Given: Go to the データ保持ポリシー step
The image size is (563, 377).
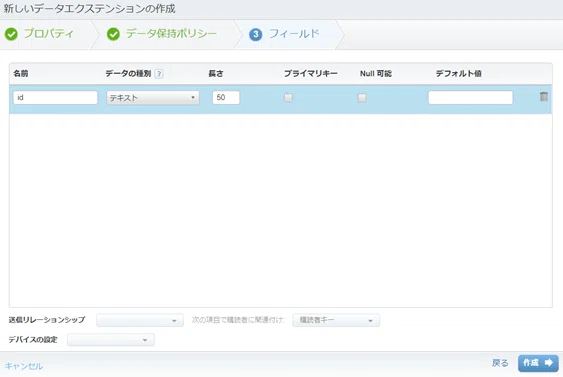Looking at the screenshot, I should (162, 34).
